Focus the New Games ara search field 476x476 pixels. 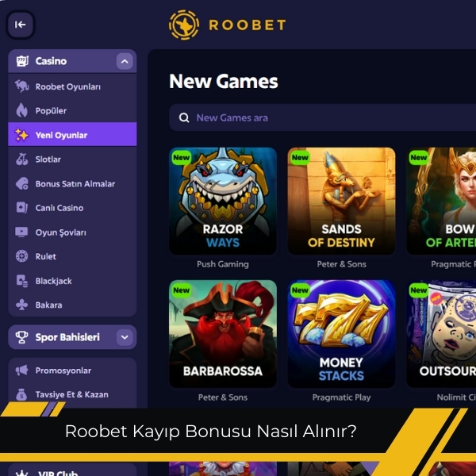[322, 117]
